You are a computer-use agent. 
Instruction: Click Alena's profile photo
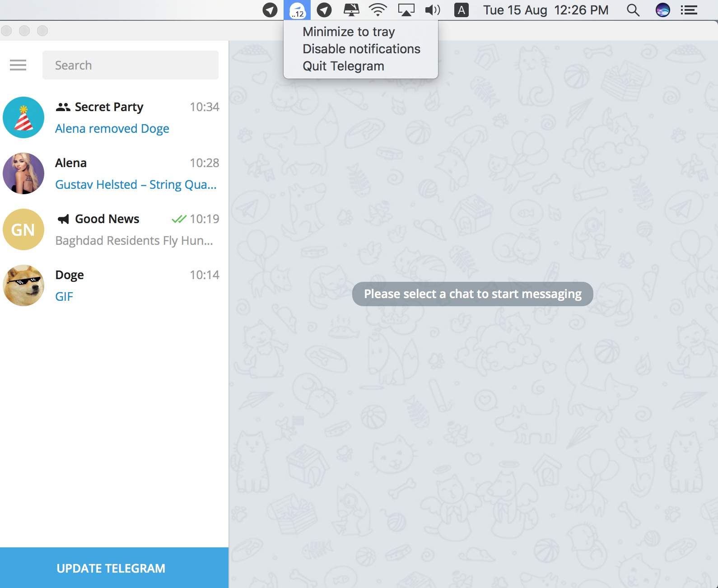pos(23,173)
